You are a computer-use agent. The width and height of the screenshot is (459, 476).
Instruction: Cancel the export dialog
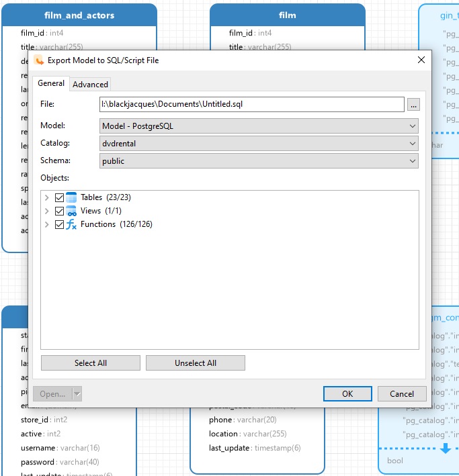(402, 393)
